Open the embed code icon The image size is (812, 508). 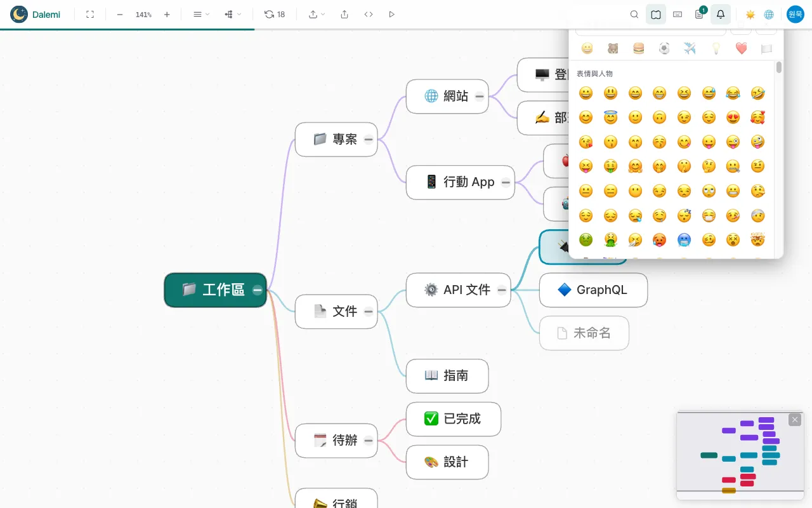pyautogui.click(x=369, y=14)
